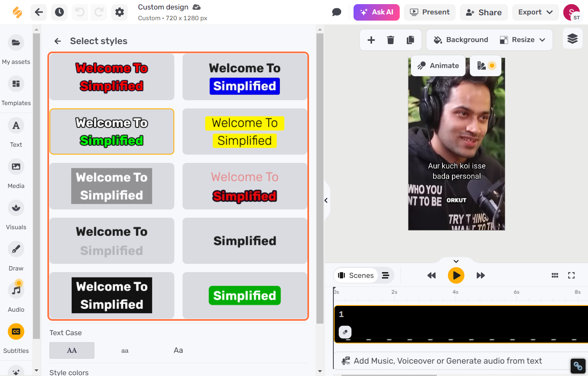The image size is (588, 376).
Task: Collapse the timeline with chevron
Action: 456,261
